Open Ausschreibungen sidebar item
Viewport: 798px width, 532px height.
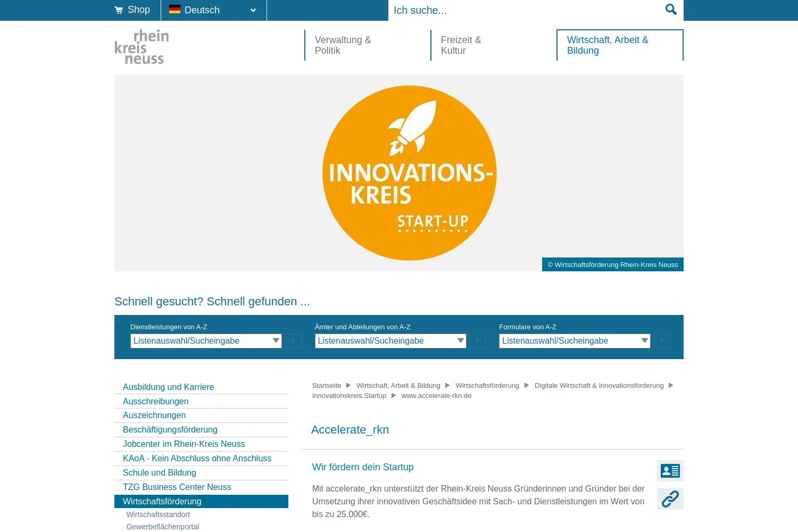pyautogui.click(x=201, y=402)
